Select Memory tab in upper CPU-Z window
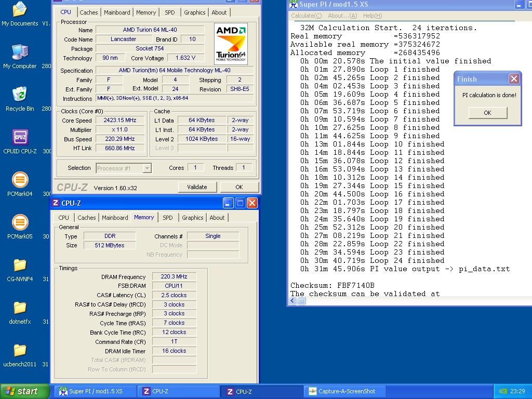The height and width of the screenshot is (399, 532). 146,12
